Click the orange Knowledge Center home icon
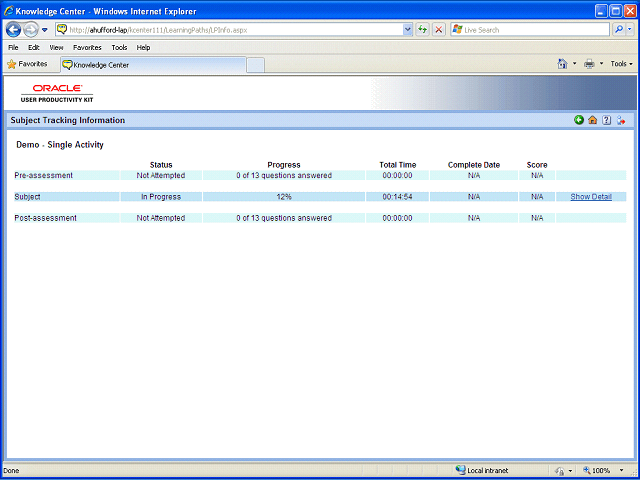 pos(593,120)
